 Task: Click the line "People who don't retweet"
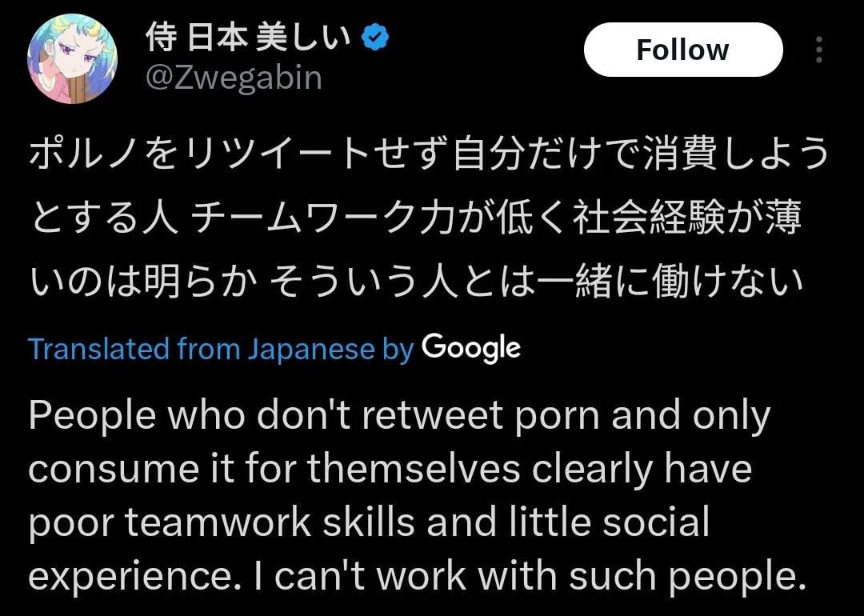pyautogui.click(x=398, y=417)
